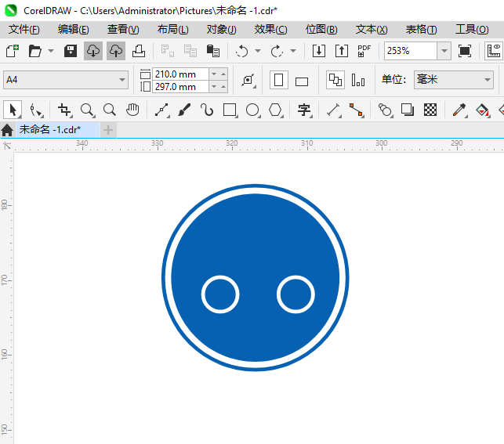The width and height of the screenshot is (504, 444).
Task: Toggle the rulers display icon
Action: tap(494, 51)
